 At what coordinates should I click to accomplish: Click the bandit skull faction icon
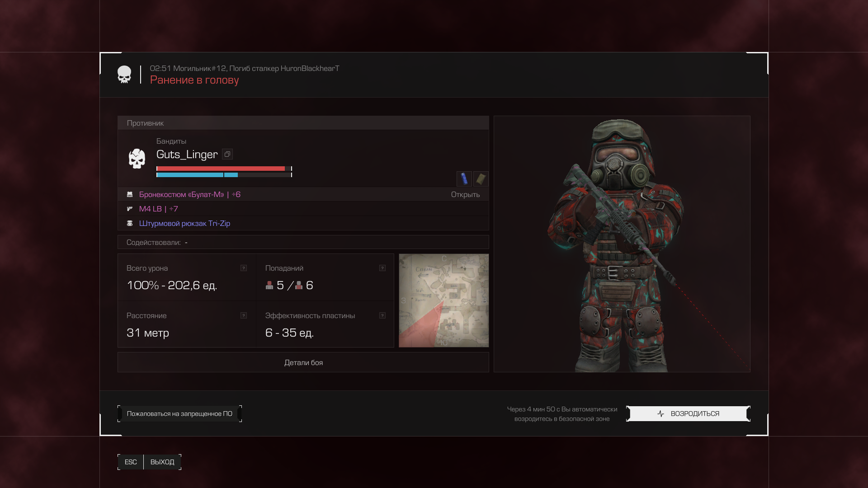click(x=137, y=159)
